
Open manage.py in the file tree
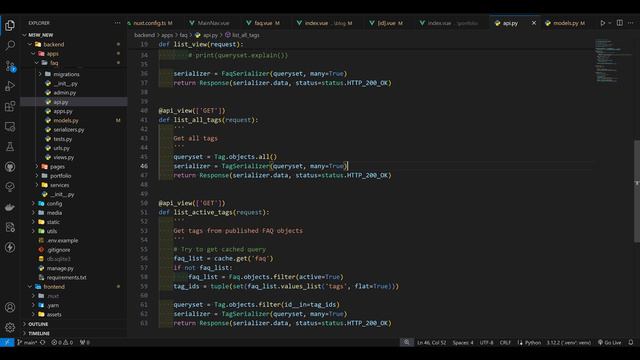coord(60,269)
